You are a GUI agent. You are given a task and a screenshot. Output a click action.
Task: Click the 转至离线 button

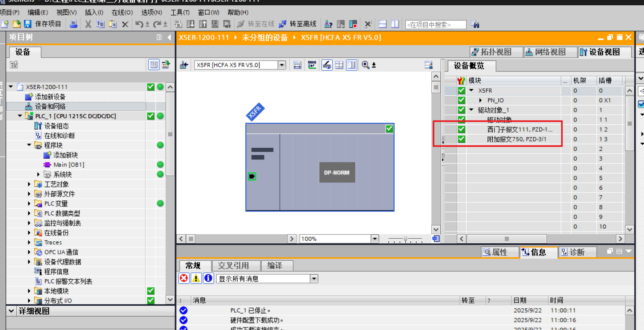(x=298, y=24)
